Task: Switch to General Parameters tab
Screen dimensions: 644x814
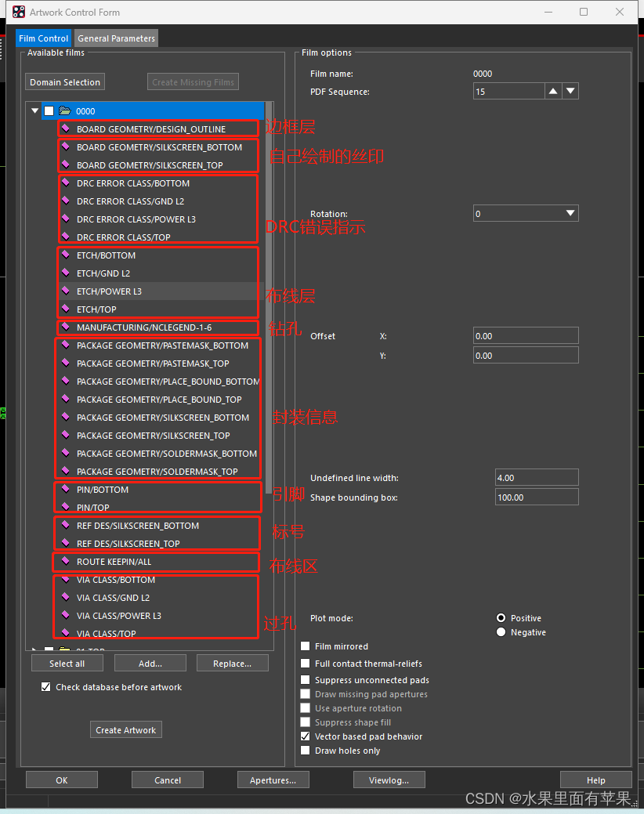Action: point(116,38)
